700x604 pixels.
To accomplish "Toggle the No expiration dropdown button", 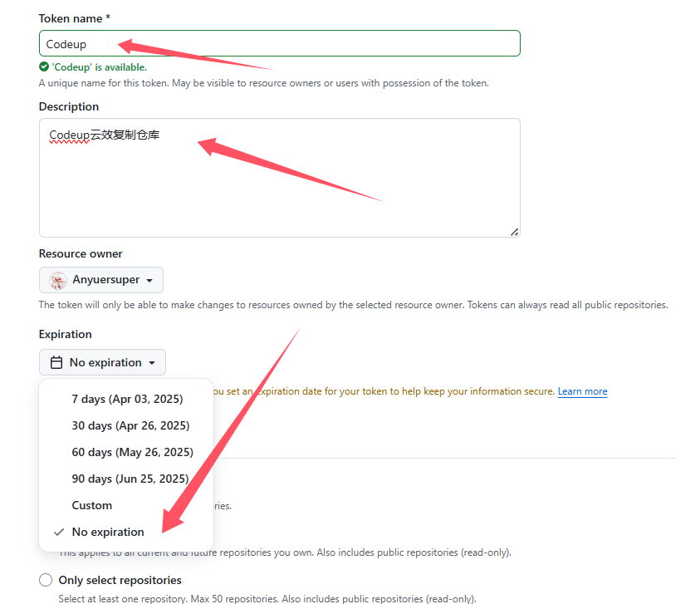I will (x=103, y=362).
